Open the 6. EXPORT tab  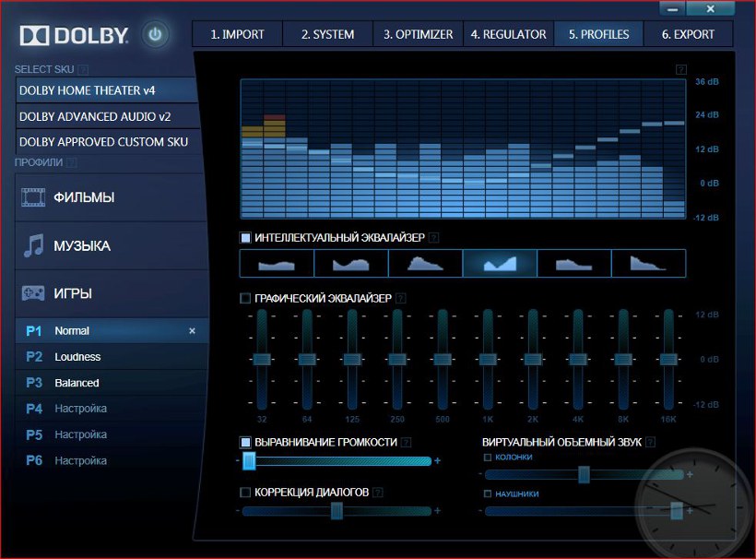688,34
